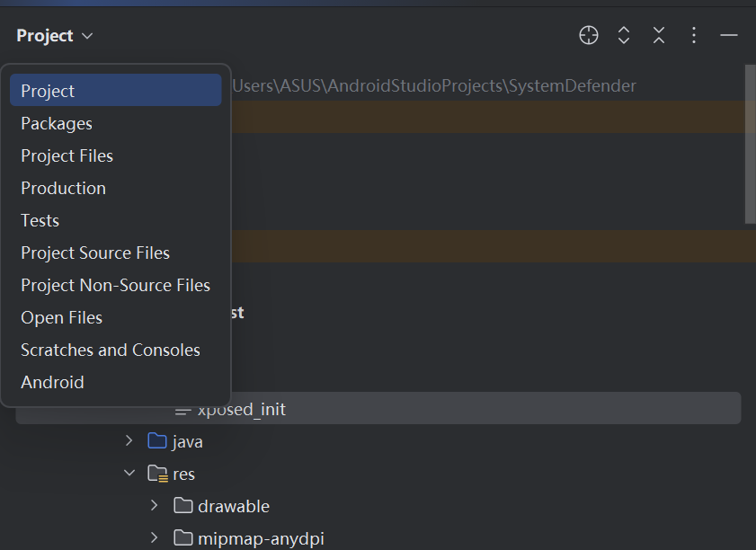
Task: Click the Select Opened File crosshair icon
Action: [589, 35]
